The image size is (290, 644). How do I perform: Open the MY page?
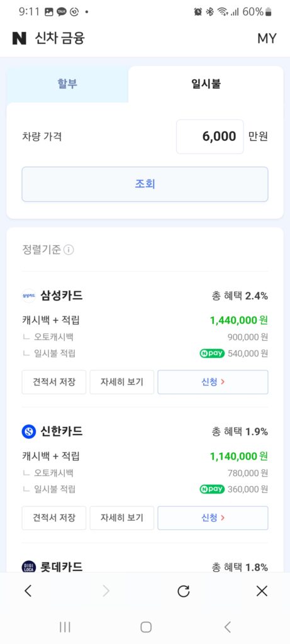(267, 38)
